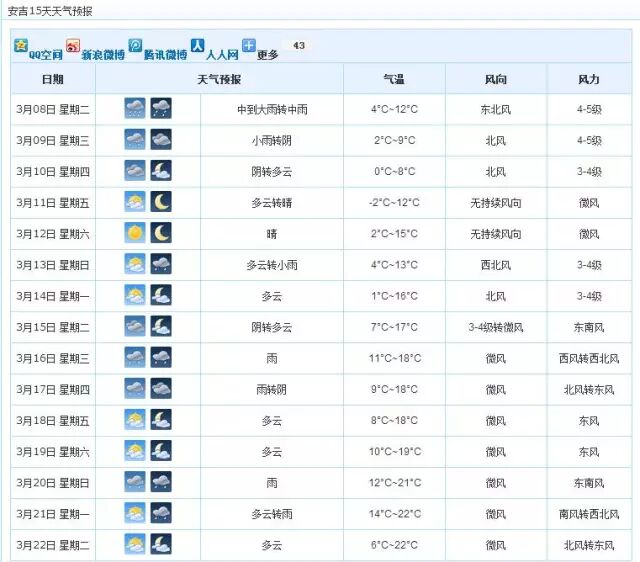
Task: Click the 腾讯微博 share icon
Action: [136, 46]
